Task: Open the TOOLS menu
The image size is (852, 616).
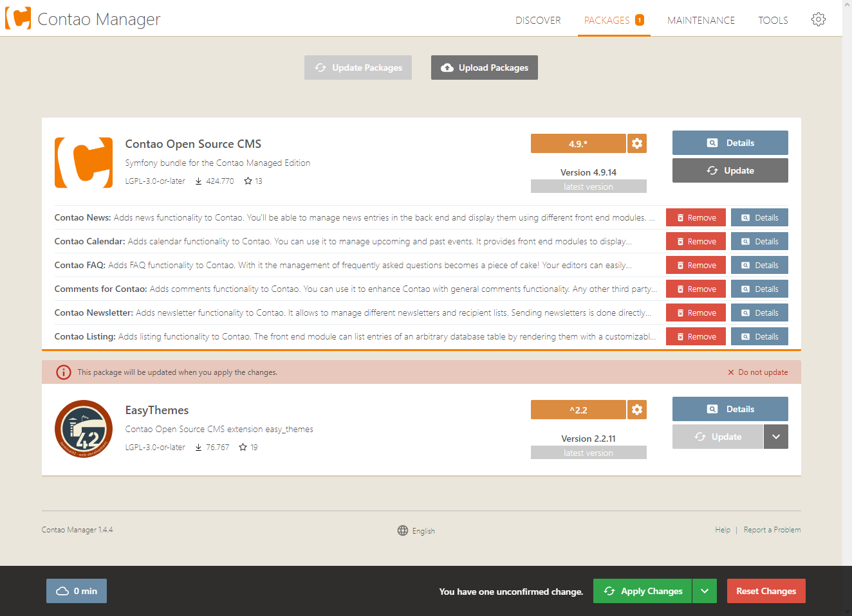Action: 773,20
